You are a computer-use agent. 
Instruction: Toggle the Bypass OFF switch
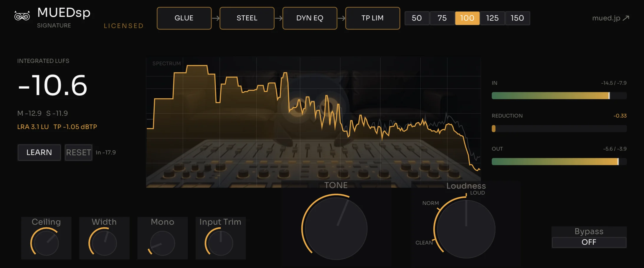click(589, 242)
